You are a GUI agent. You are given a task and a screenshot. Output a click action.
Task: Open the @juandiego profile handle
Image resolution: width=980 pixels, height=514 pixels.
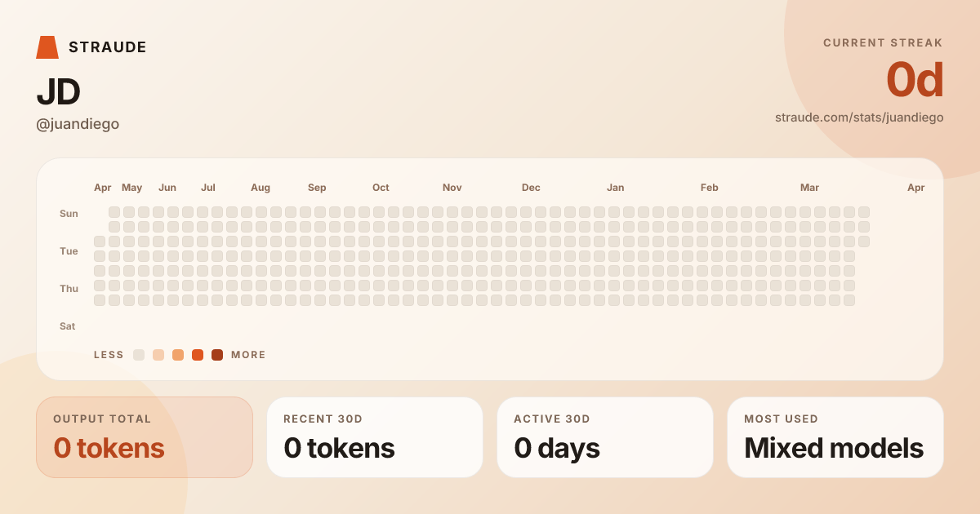78,124
